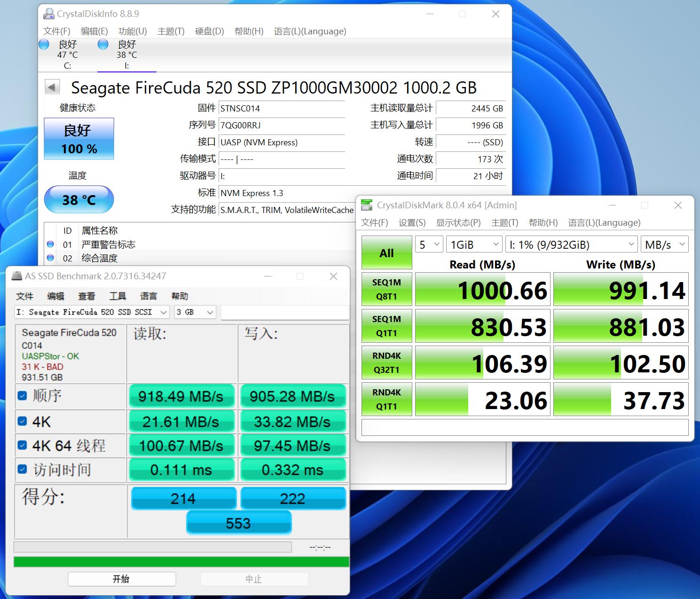Click All to run every CrystalDiskMark test
Screen dimensions: 700x599
tap(386, 252)
